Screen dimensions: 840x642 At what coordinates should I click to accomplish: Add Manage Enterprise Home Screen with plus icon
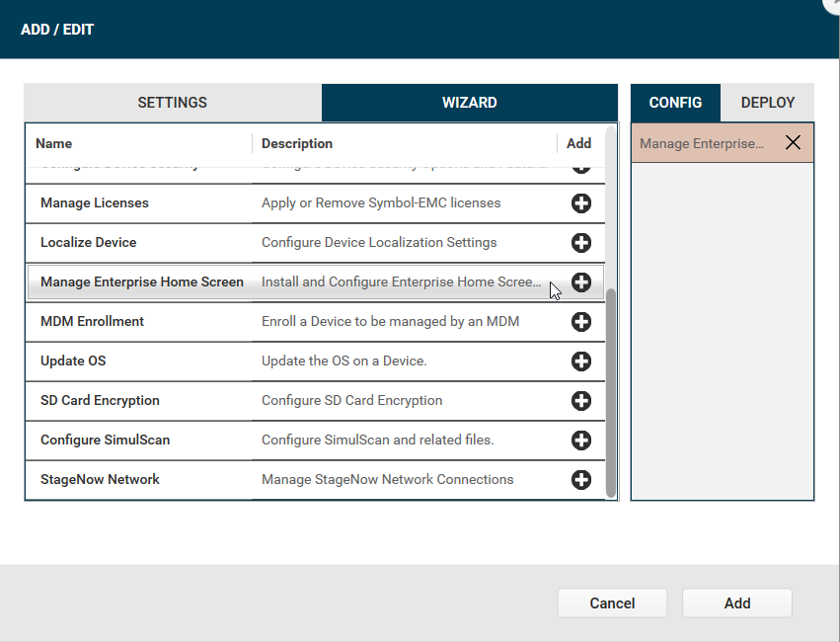[581, 282]
